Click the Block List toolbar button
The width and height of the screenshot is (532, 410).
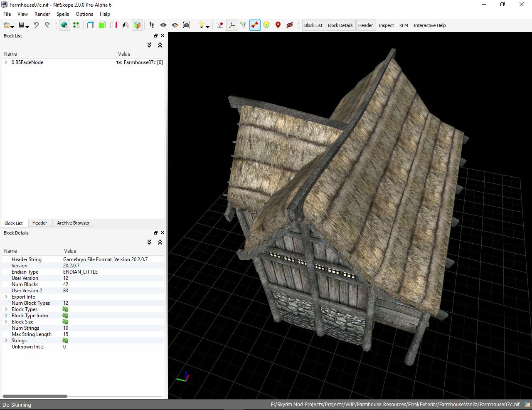point(313,25)
